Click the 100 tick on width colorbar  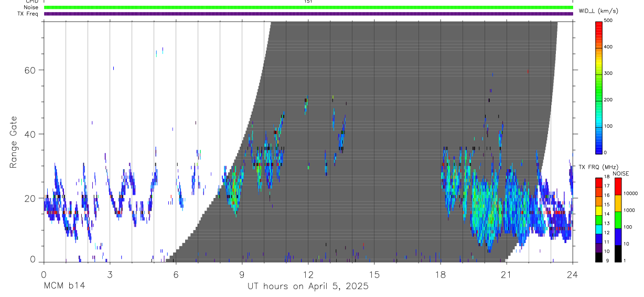609,126
